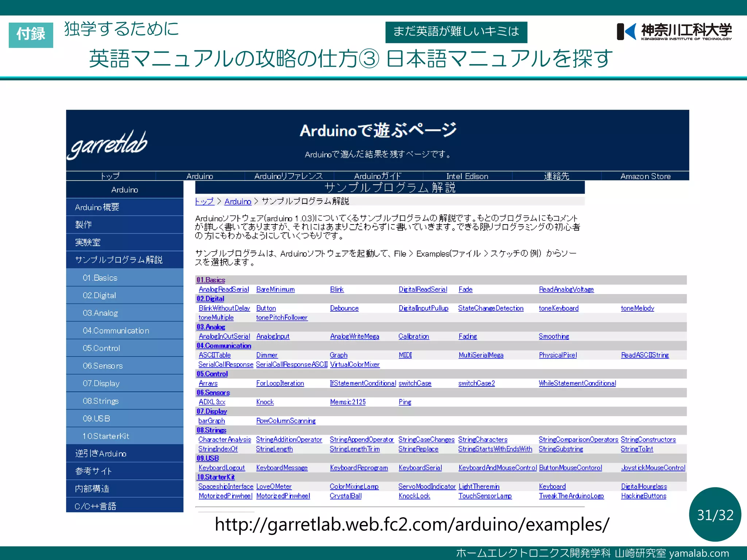Open the Intel Edison tab

tap(467, 176)
